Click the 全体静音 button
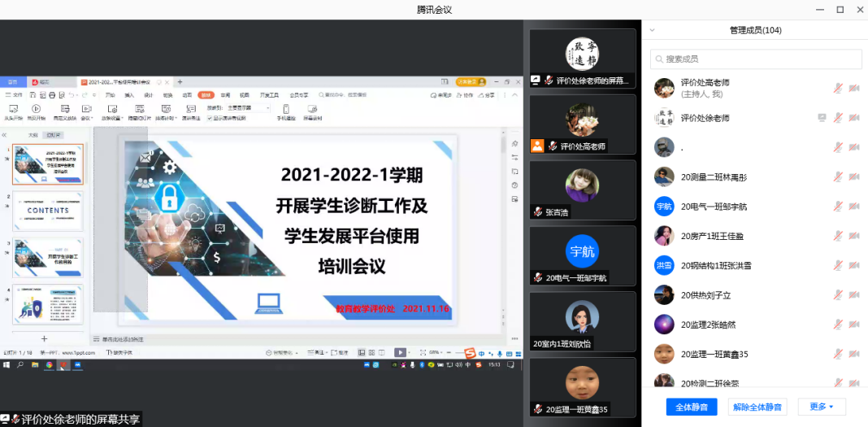The image size is (868, 427). pyautogui.click(x=692, y=407)
